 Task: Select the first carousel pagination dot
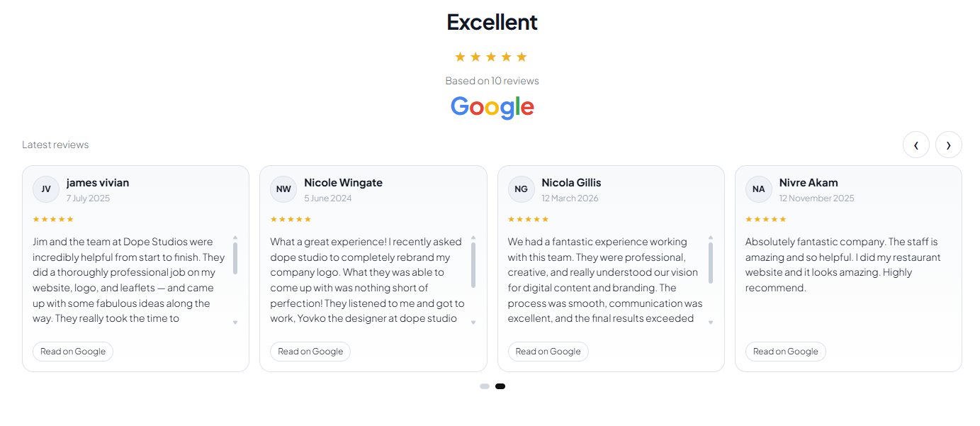[x=485, y=386]
